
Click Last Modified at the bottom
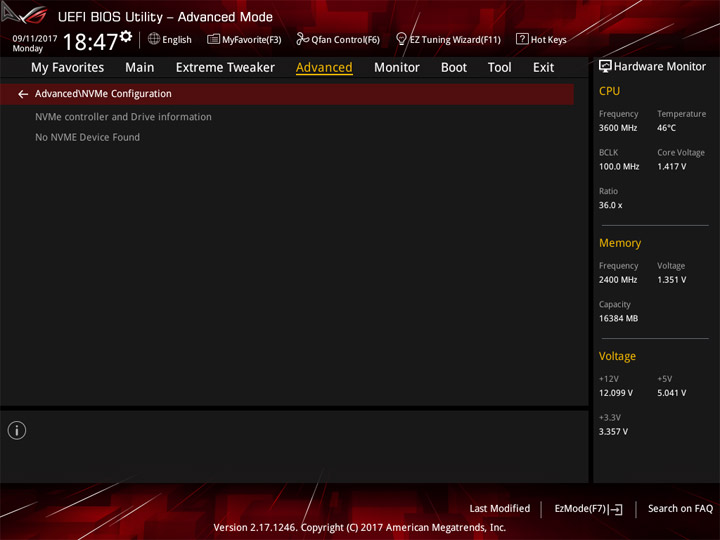click(500, 509)
